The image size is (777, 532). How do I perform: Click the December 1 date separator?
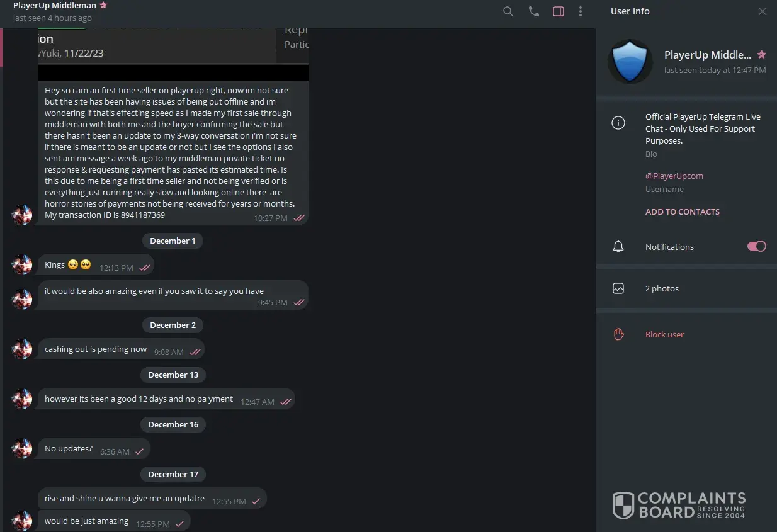pyautogui.click(x=173, y=241)
